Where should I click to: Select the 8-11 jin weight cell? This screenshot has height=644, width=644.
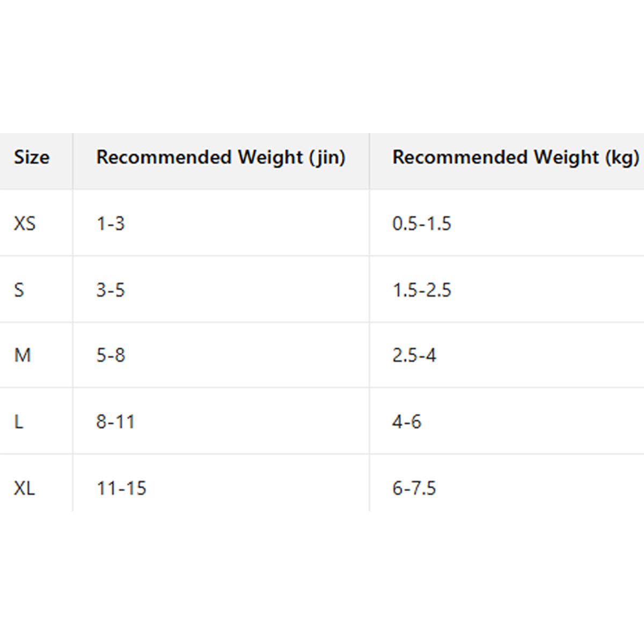(x=115, y=422)
